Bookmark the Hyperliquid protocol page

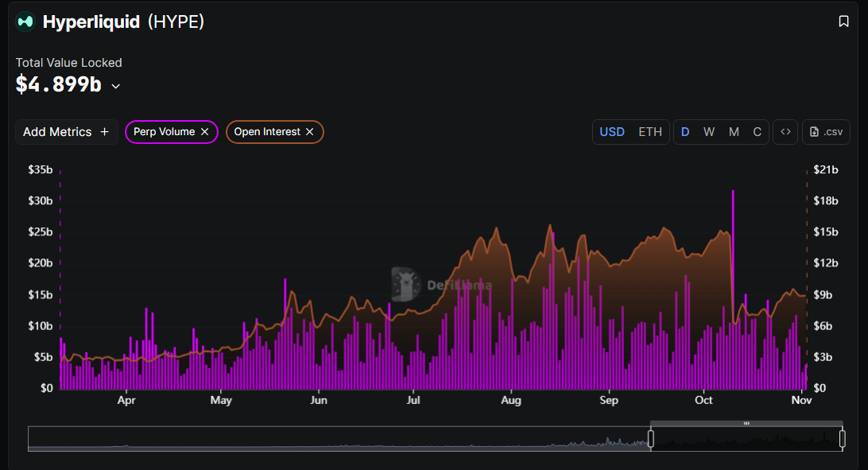click(x=843, y=21)
